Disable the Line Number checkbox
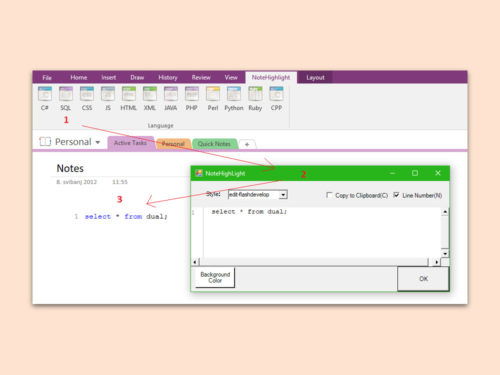Screen dimensions: 500x375 click(x=396, y=195)
